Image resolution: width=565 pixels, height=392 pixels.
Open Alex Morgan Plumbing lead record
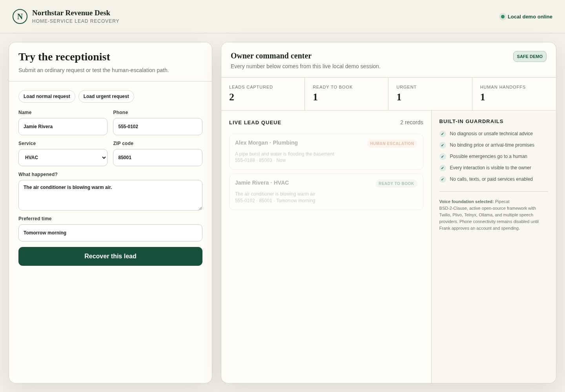click(326, 152)
